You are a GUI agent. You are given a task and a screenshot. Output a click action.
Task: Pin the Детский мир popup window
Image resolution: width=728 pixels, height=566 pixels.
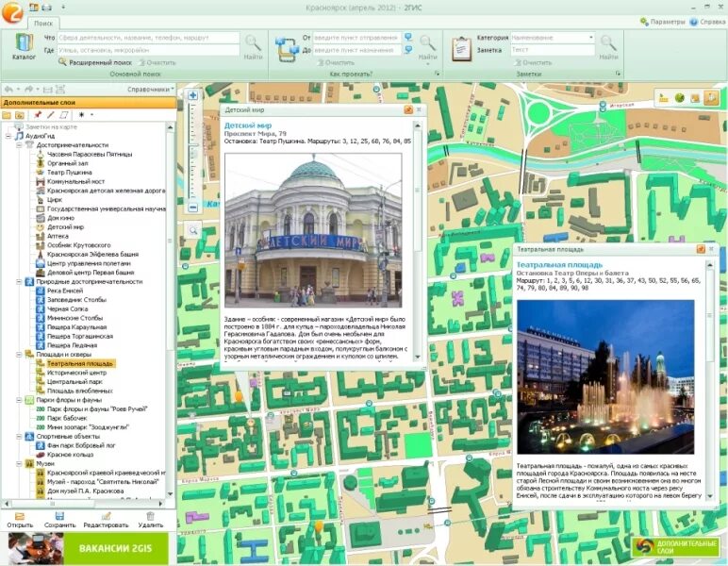coord(408,109)
